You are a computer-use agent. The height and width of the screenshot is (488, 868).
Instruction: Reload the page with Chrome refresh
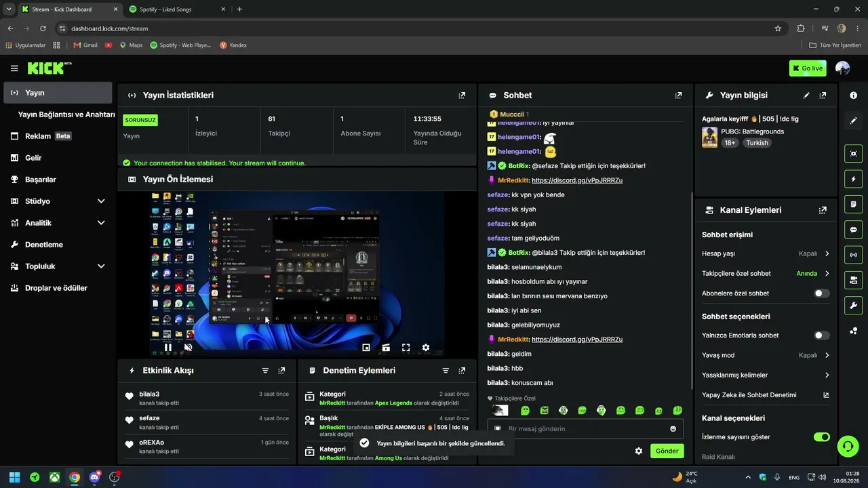tap(43, 28)
